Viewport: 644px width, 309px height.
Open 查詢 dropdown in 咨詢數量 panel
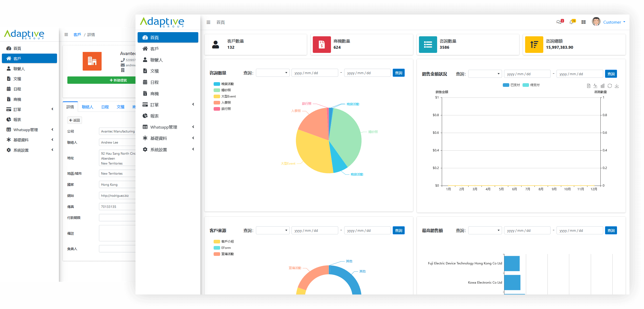[273, 73]
